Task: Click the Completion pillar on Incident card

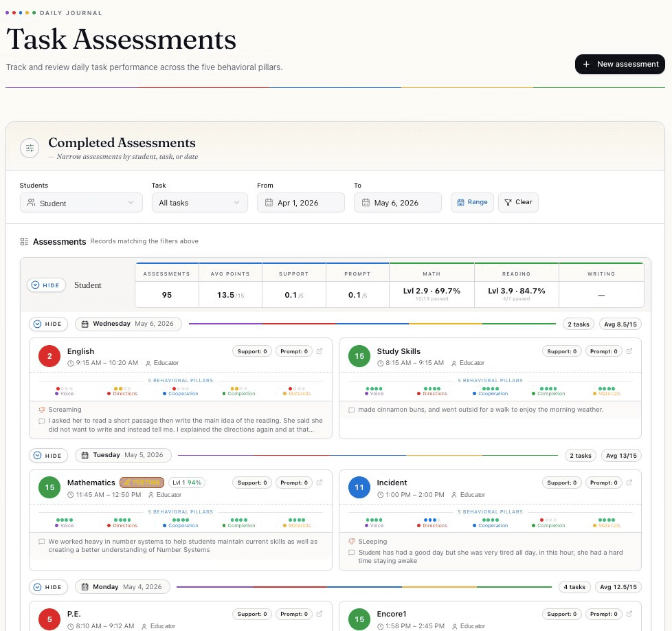Action: [548, 522]
